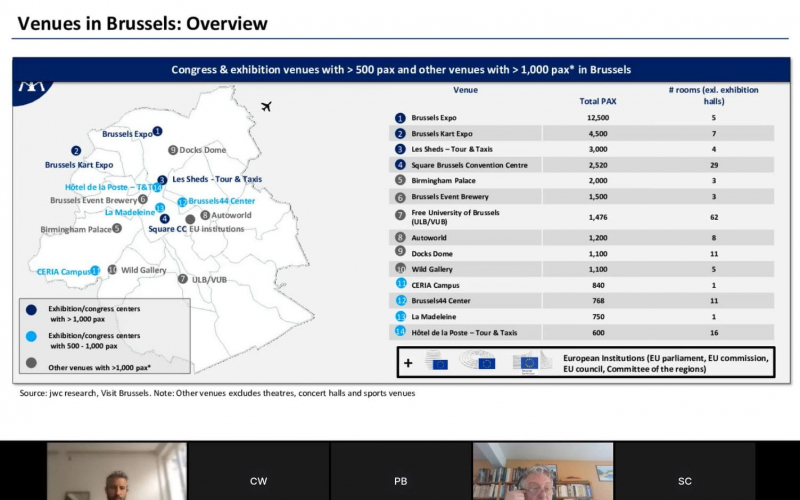Viewport: 800px width, 500px height.
Task: Click Docks Dome name in table
Action: 432,254
